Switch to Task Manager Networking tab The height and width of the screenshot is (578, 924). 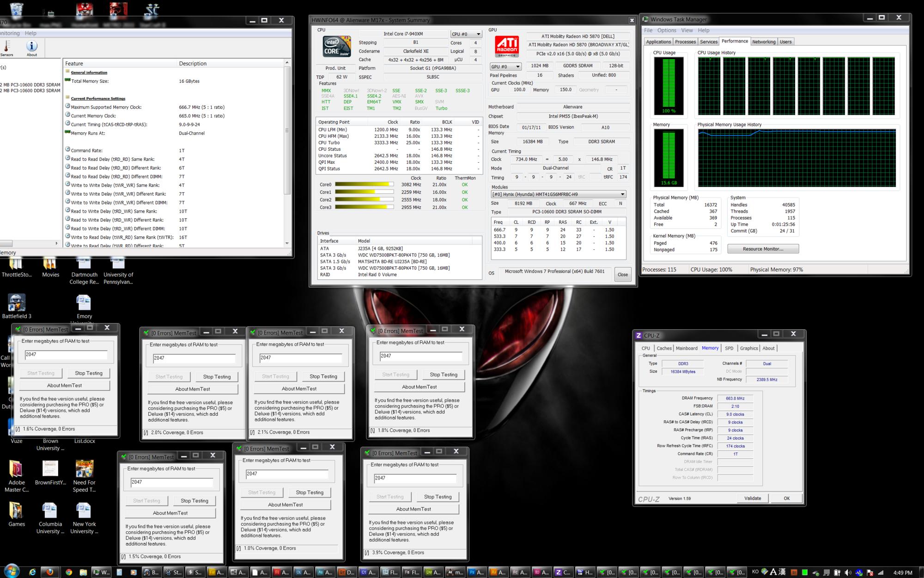764,42
